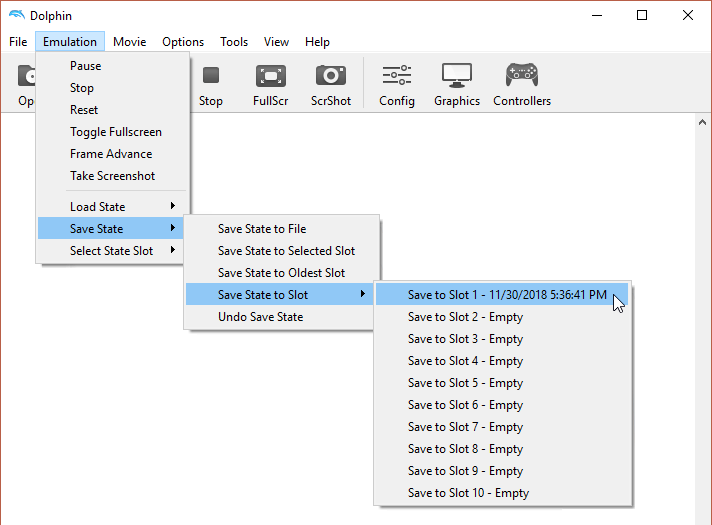
Task: Select Save to Slot 9 - Empty
Action: 502,471
